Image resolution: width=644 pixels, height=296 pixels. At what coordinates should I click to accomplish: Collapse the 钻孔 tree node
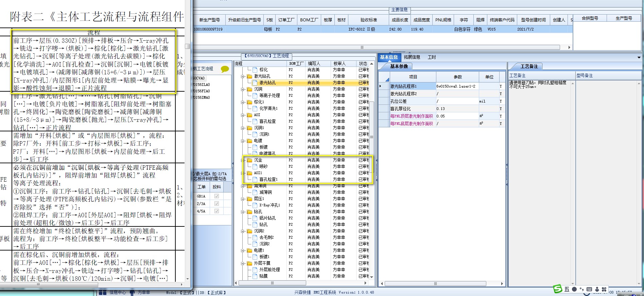[x=243, y=212]
